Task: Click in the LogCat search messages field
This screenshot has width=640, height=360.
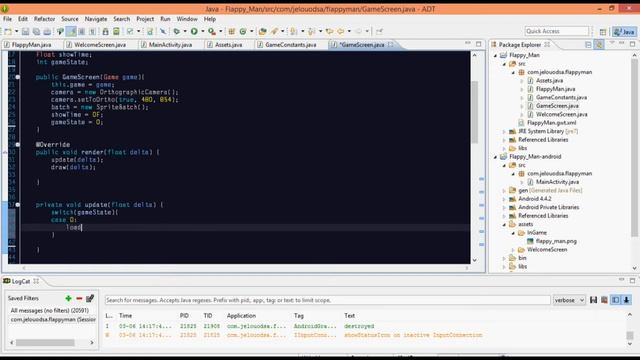Action: (327, 300)
